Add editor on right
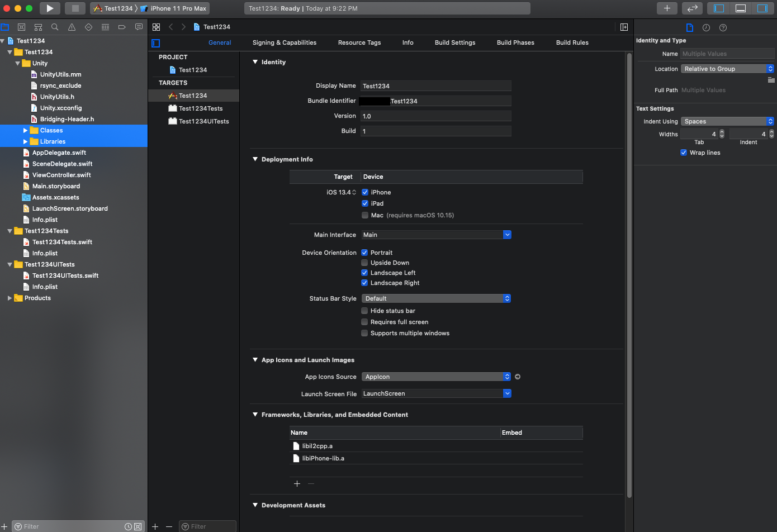 (x=624, y=27)
